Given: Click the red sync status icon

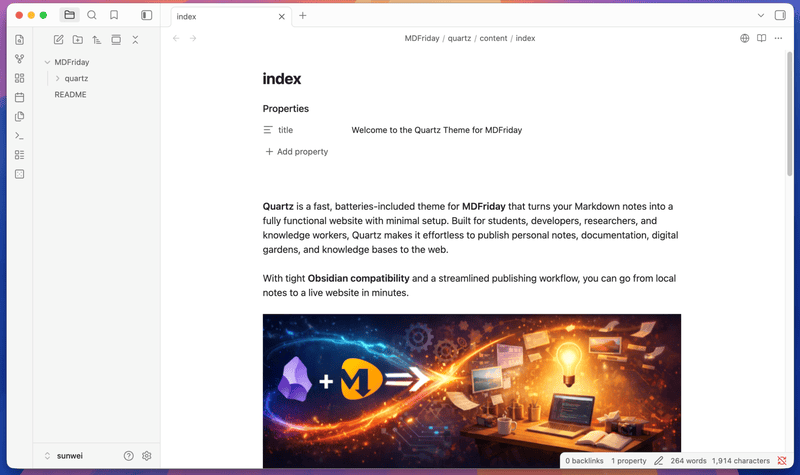Looking at the screenshot, I should (782, 461).
